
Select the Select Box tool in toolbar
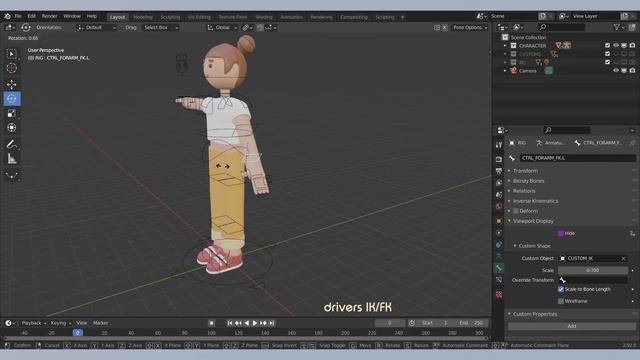[x=11, y=54]
